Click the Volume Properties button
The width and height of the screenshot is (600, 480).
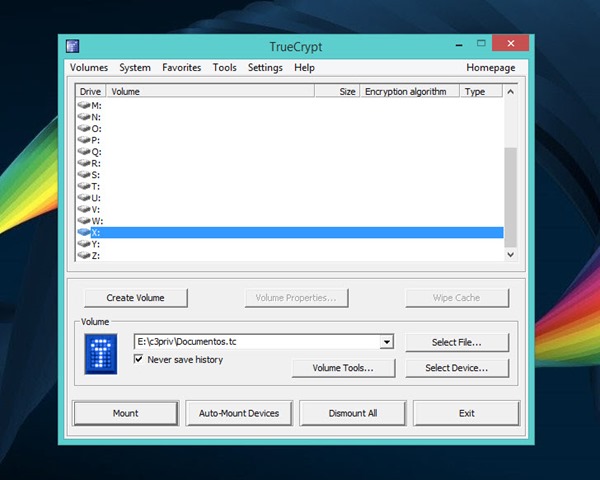click(x=296, y=298)
